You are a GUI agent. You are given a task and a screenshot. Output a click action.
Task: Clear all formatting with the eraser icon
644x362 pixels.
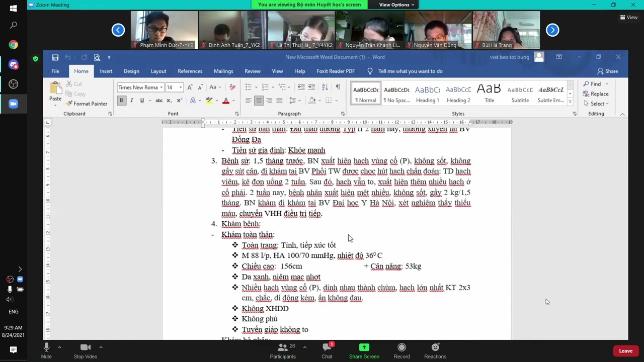pyautogui.click(x=232, y=87)
